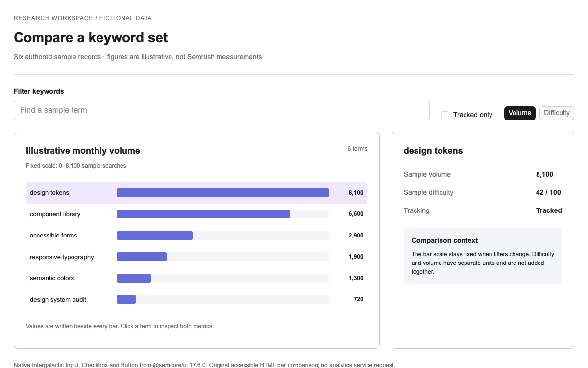Click the Compare a keyword set title
The height and width of the screenshot is (368, 588).
[x=91, y=37]
